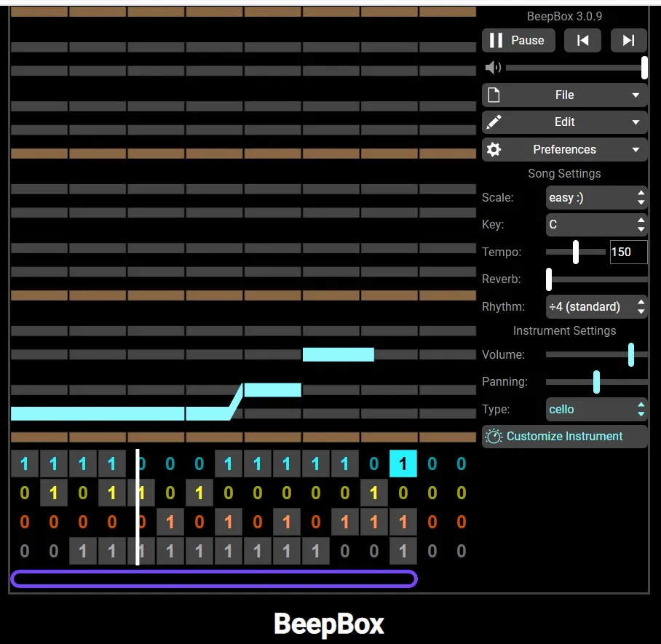
Task: Click the instrument Volume slider handle
Action: pyautogui.click(x=631, y=355)
